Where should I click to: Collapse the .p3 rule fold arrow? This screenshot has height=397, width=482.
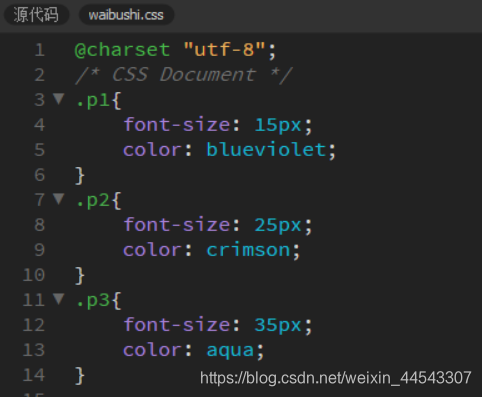(x=59, y=299)
